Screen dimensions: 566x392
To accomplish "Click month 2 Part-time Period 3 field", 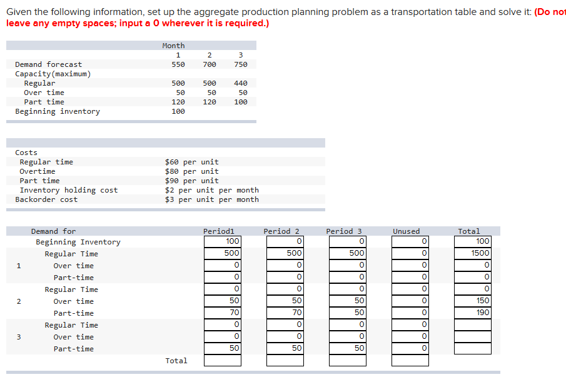I will tap(348, 313).
